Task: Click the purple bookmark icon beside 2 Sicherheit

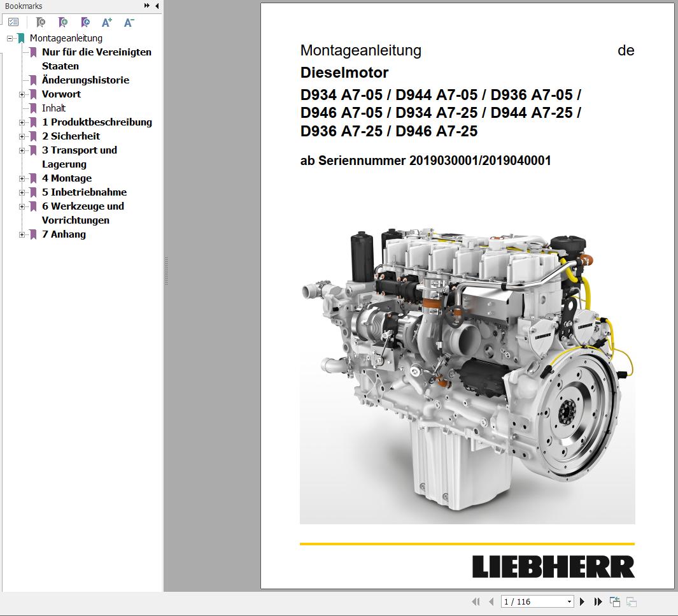Action: click(33, 136)
